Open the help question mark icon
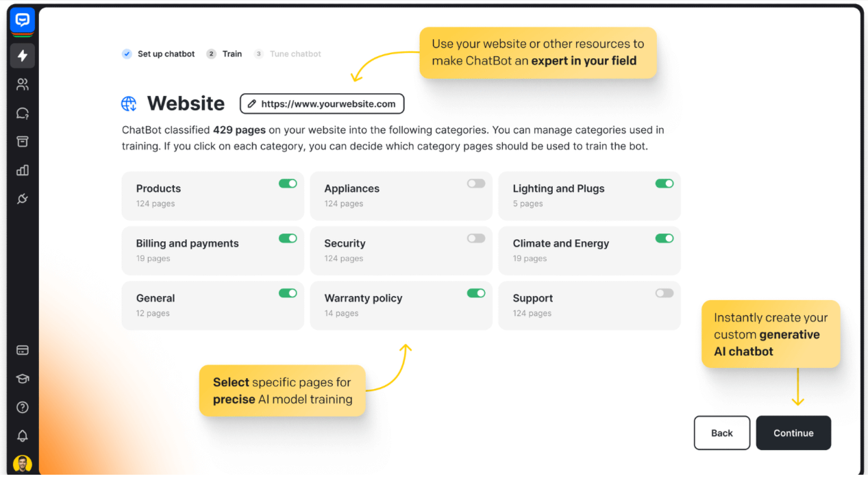Image resolution: width=868 pixels, height=485 pixels. (x=22, y=407)
